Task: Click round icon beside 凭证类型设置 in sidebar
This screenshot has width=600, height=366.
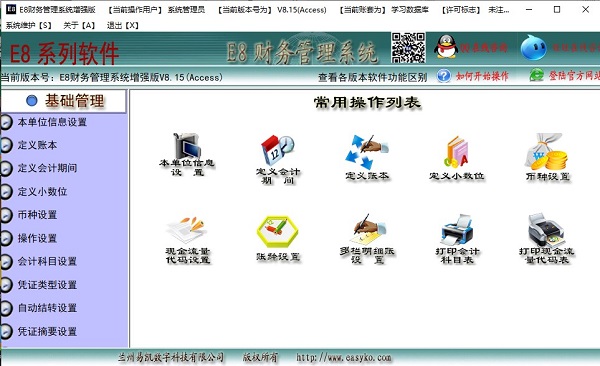Action: (x=5, y=285)
